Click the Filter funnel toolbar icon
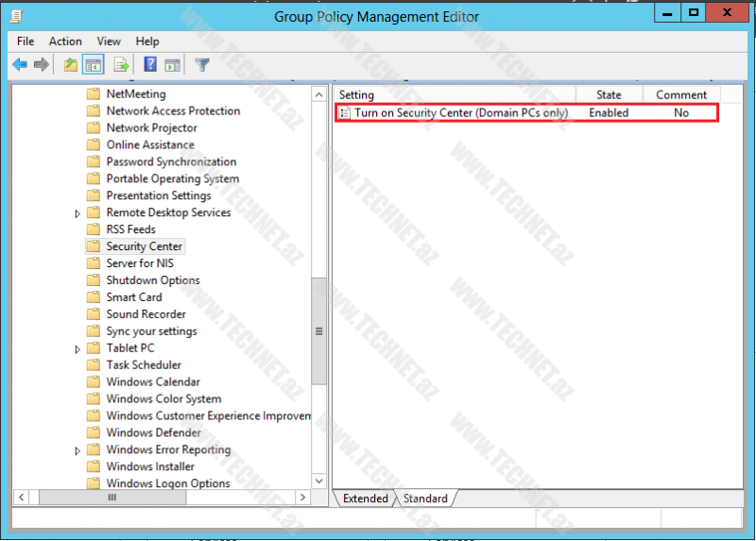 coord(201,65)
